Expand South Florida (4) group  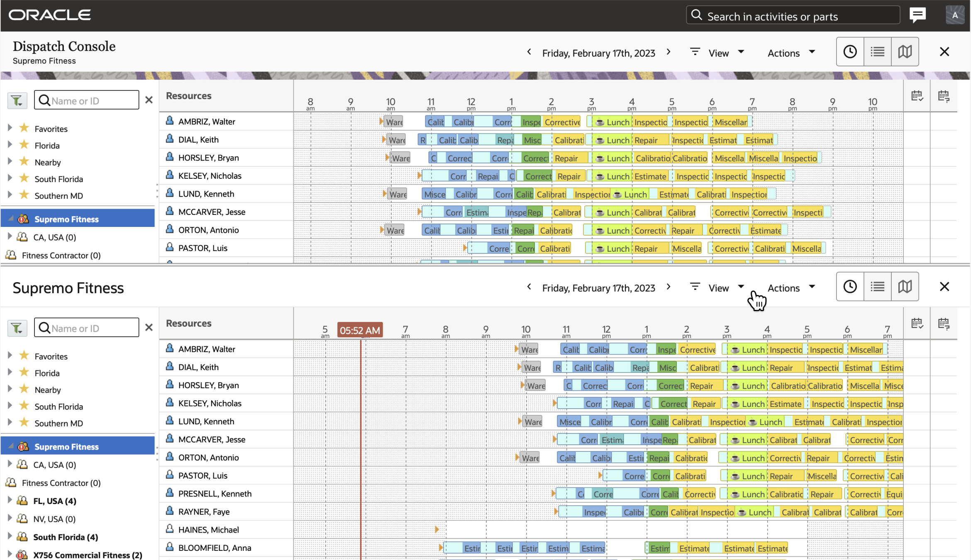[10, 536]
